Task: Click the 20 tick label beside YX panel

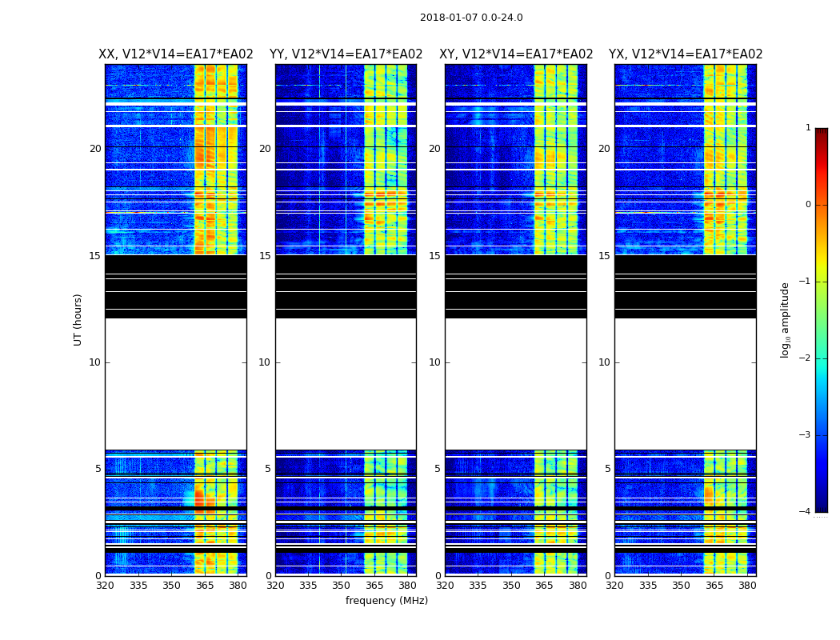Action: (x=604, y=149)
